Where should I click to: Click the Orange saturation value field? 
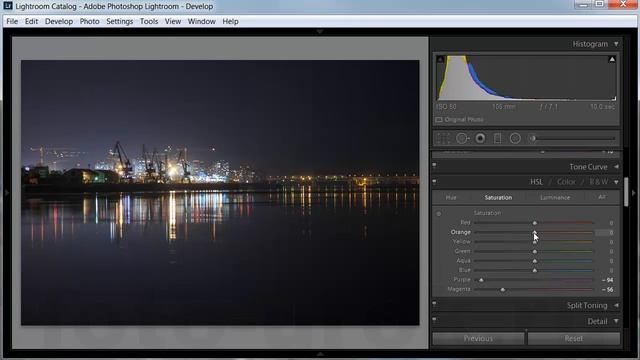coord(604,233)
